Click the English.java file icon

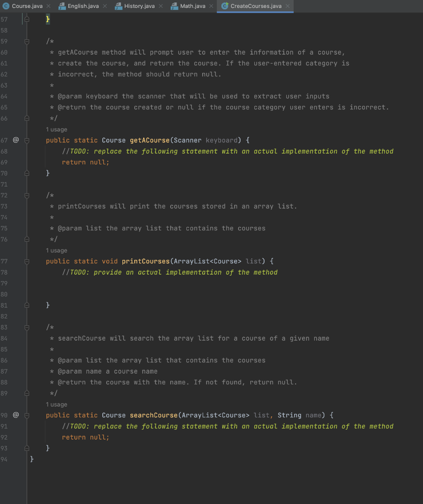62,6
